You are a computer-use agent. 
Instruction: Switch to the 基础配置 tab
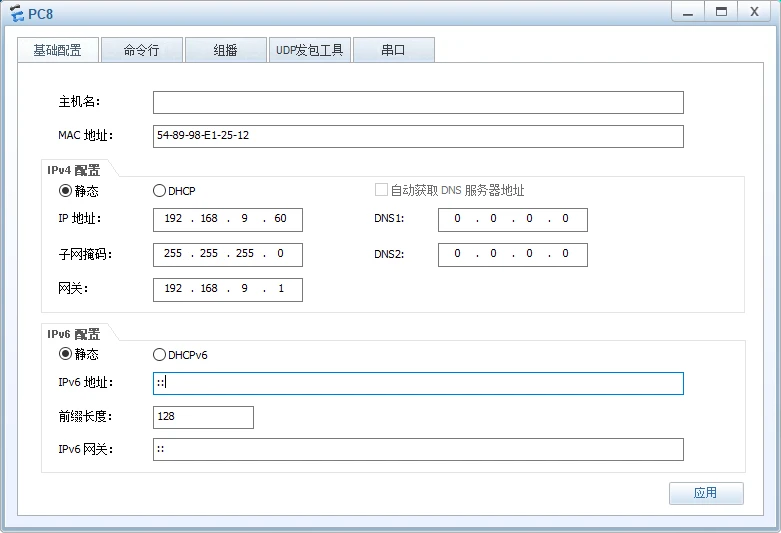[x=58, y=50]
